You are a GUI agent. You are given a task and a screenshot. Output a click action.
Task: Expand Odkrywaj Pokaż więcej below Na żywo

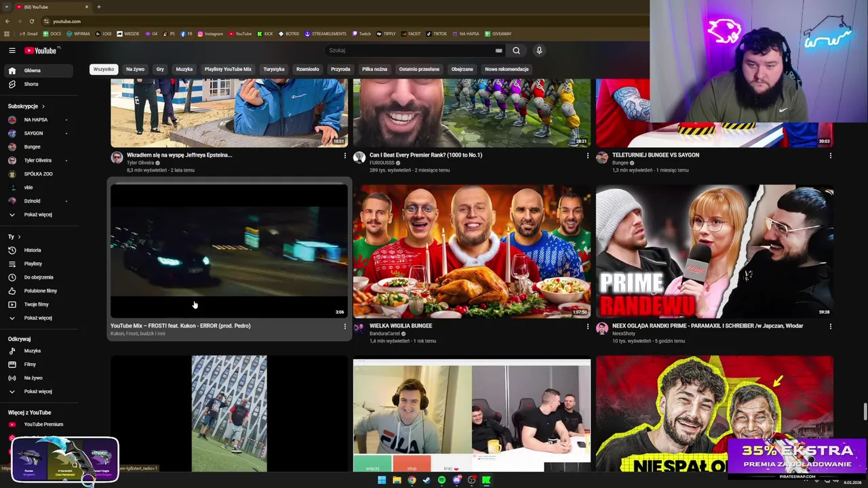39,391
